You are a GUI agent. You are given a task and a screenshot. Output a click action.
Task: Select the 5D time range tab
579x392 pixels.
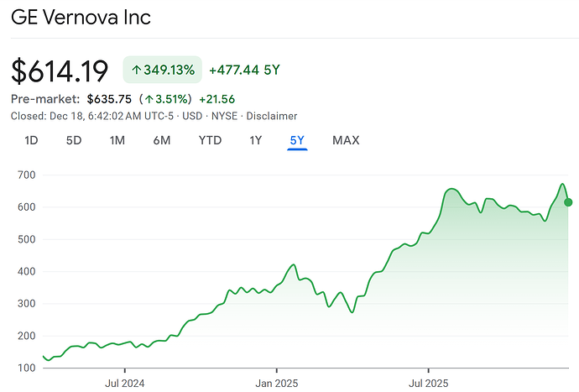click(x=74, y=140)
